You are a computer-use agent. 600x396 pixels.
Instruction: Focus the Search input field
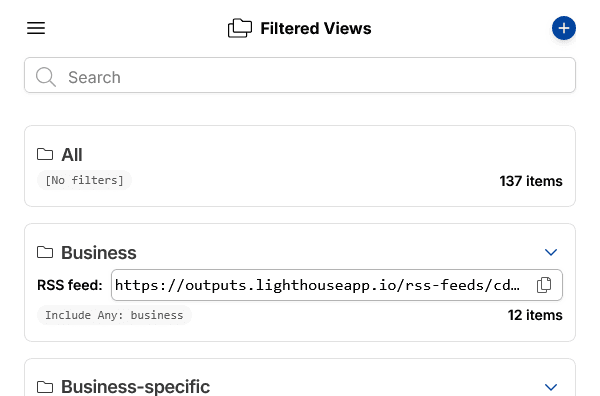[300, 75]
